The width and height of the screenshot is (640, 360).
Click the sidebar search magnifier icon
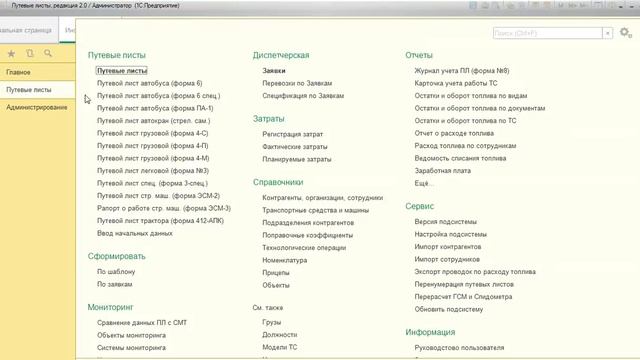48,53
